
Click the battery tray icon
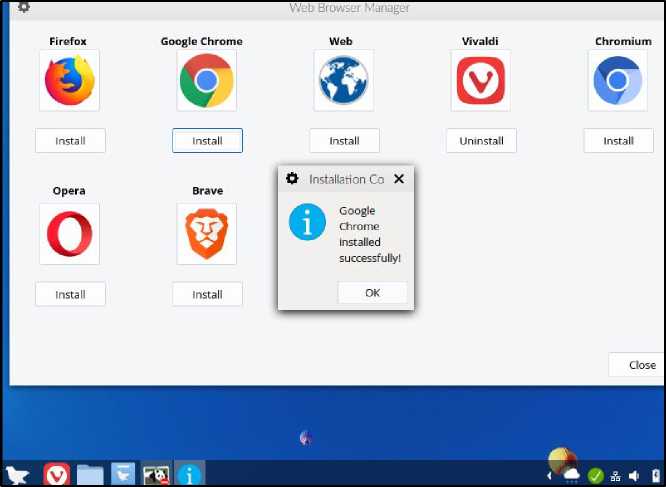[x=656, y=475]
